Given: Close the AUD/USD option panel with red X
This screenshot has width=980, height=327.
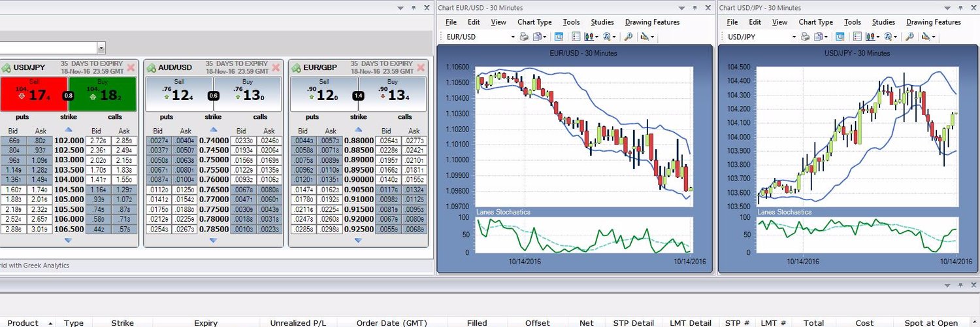Looking at the screenshot, I should pos(276,67).
